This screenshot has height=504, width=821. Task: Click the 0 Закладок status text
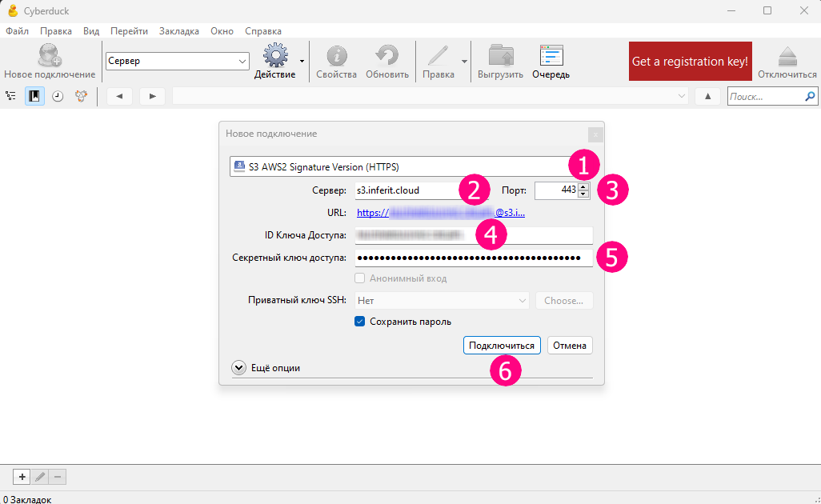(27, 499)
